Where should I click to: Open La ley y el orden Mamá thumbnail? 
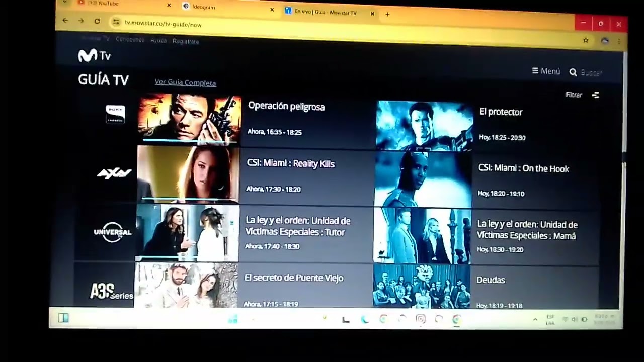[422, 236]
